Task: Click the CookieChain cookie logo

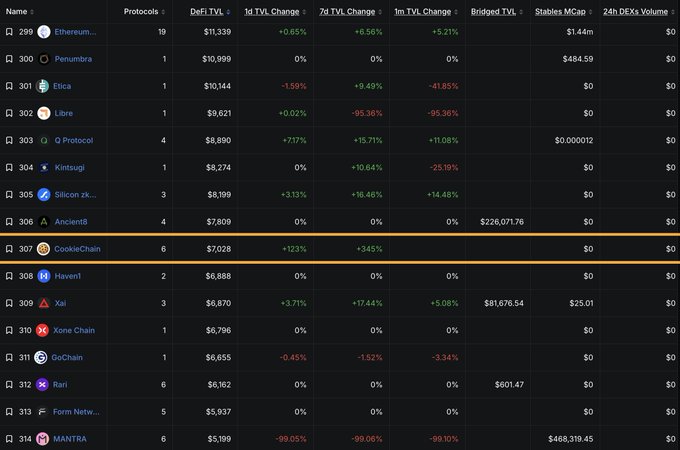Action: [x=43, y=249]
